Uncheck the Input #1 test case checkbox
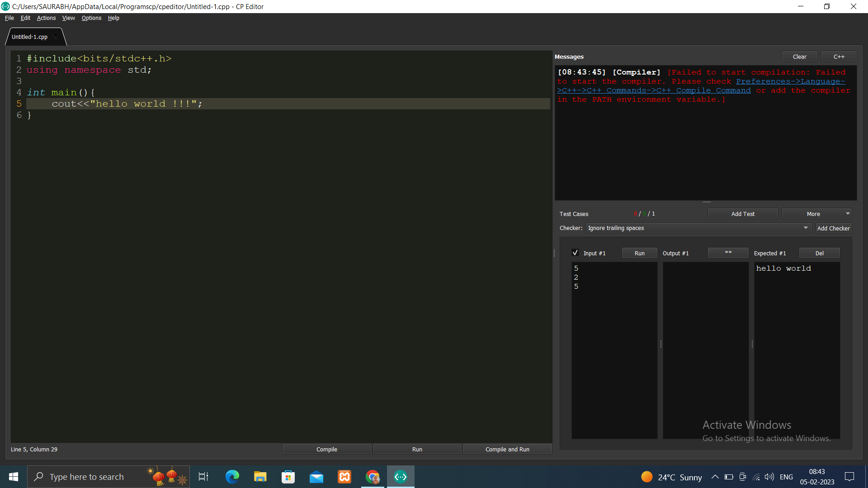Screen dimensions: 868x488 tap(576, 253)
